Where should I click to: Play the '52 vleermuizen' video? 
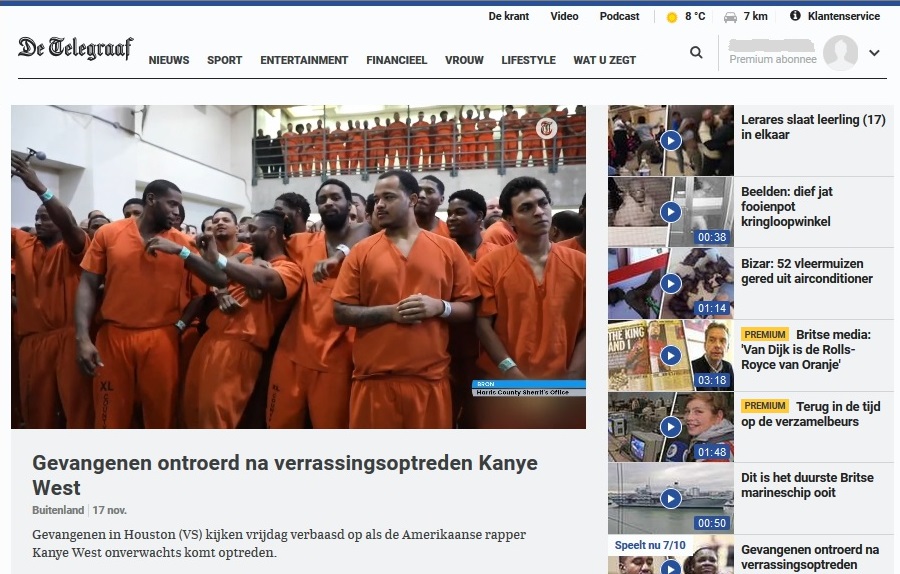670,283
